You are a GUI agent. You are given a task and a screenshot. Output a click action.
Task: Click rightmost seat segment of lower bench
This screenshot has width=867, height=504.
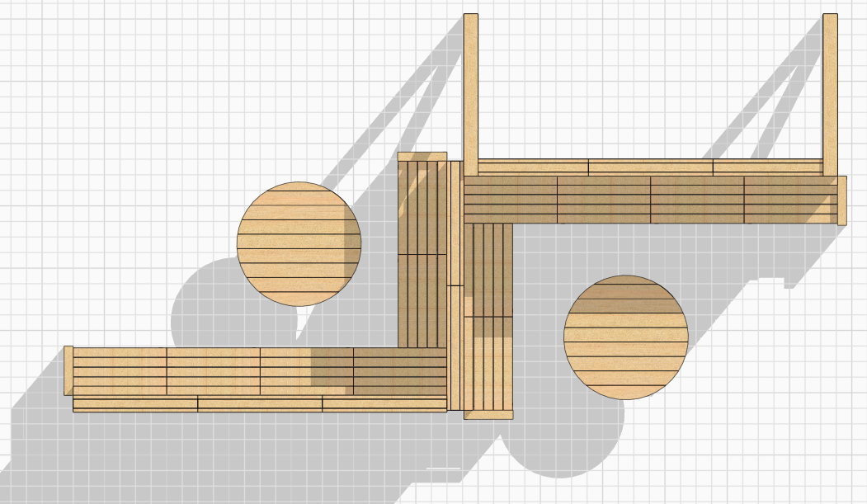click(x=400, y=371)
